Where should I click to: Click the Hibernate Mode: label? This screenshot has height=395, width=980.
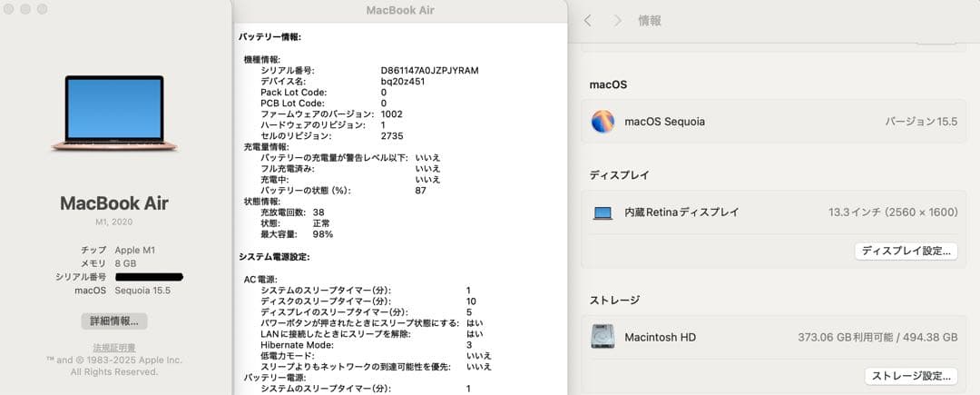pos(297,345)
